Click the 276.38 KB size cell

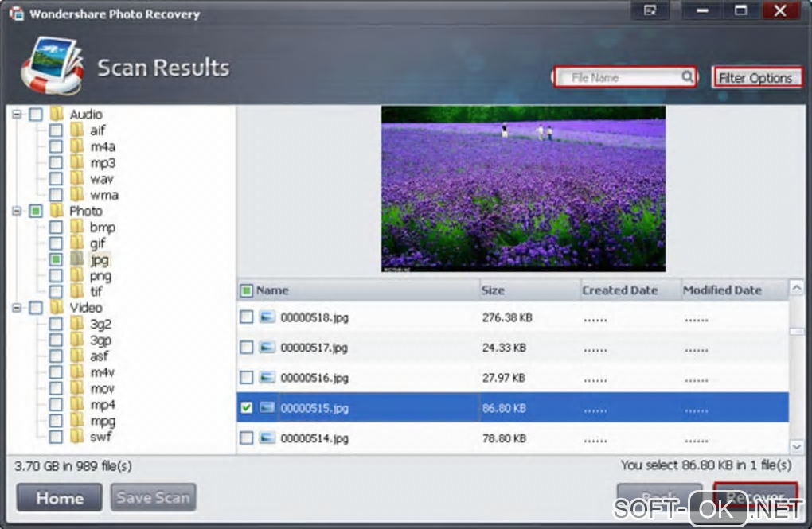[x=507, y=317]
